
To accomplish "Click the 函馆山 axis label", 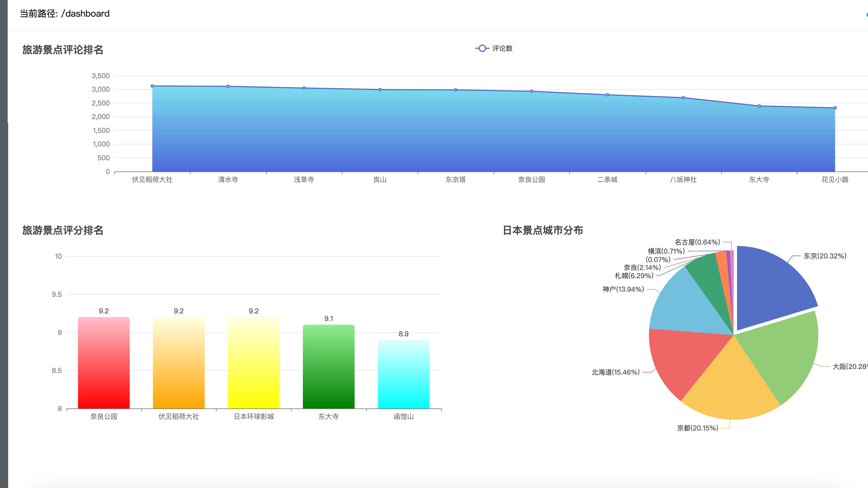I will tap(404, 417).
